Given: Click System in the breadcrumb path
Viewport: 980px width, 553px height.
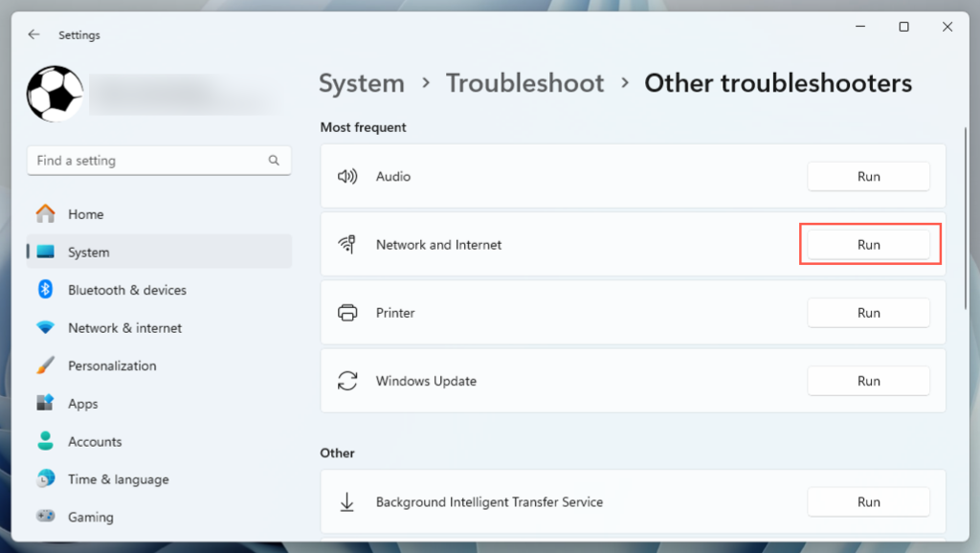Looking at the screenshot, I should (361, 83).
